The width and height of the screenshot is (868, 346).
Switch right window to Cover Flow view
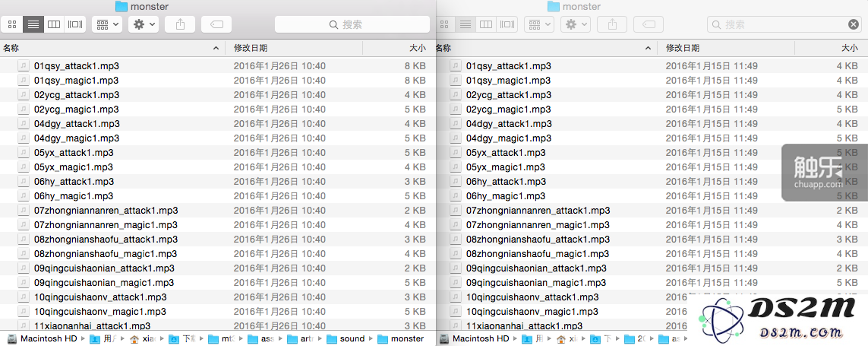(x=507, y=24)
